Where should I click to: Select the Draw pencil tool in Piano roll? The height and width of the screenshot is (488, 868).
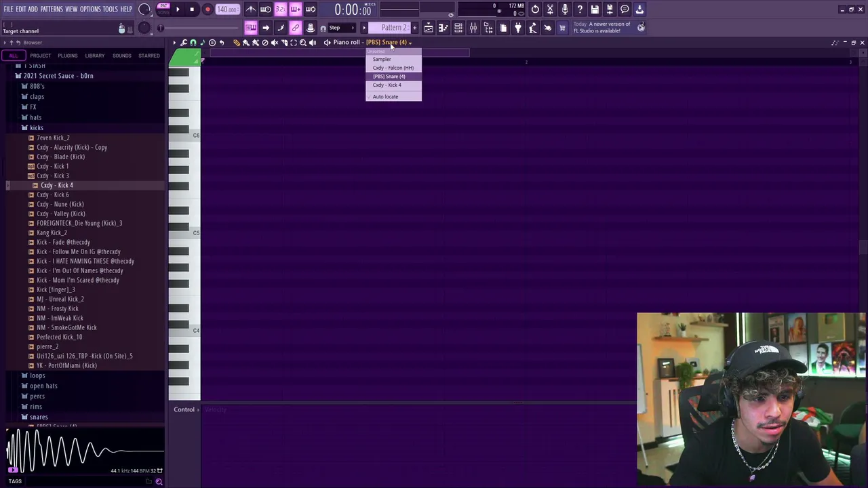(237, 43)
